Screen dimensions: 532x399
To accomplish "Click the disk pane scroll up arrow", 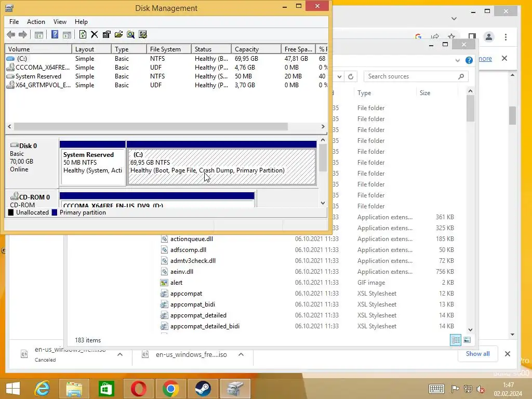I will click(x=323, y=140).
